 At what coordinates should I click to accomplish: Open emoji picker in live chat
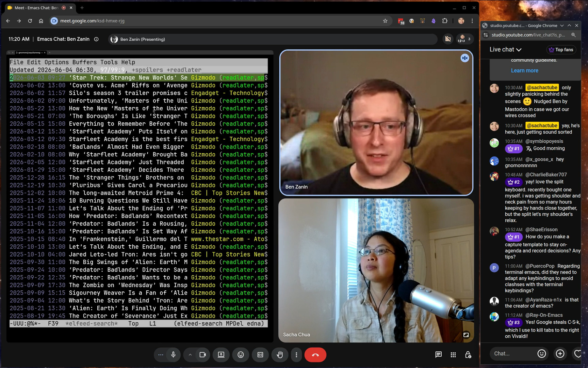pyautogui.click(x=542, y=354)
